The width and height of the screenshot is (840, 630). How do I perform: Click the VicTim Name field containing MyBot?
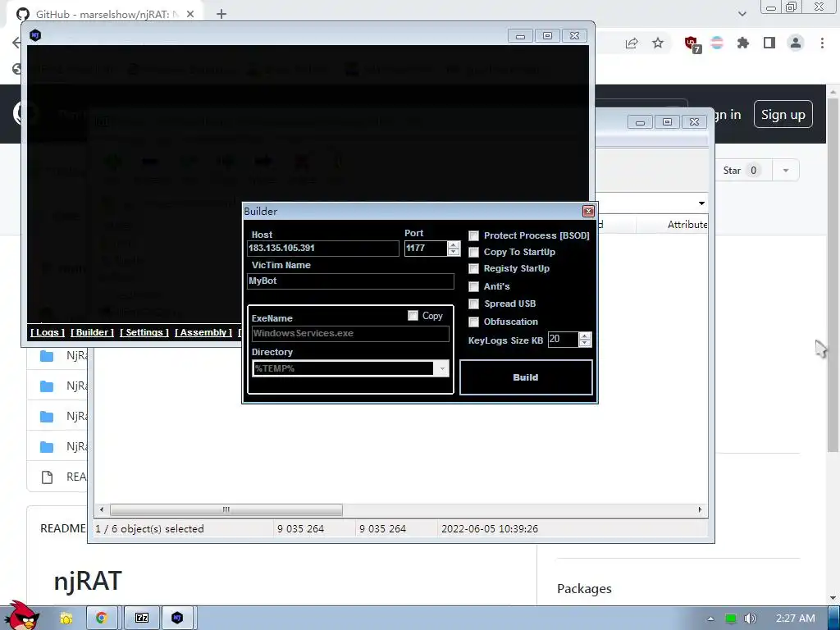350,281
